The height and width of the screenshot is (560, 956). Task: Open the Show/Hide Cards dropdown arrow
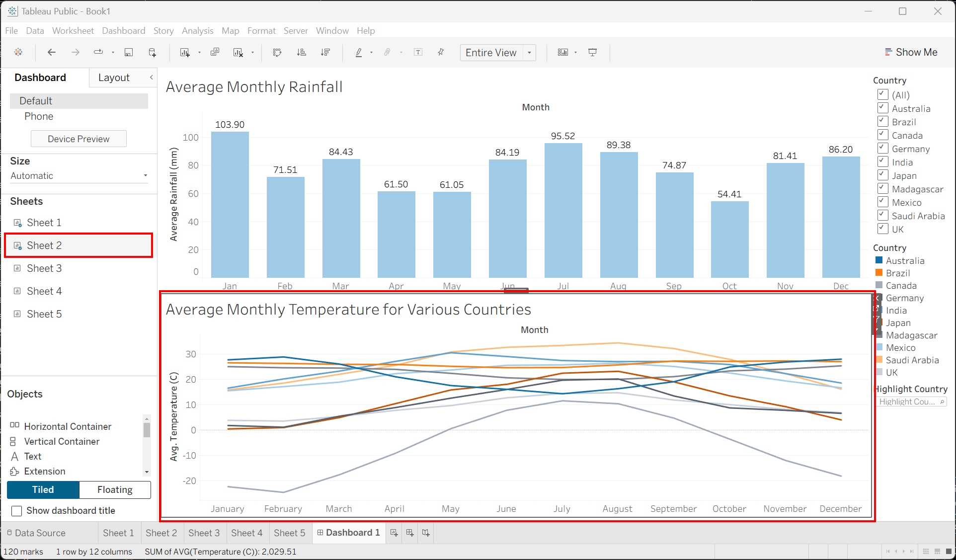pos(576,52)
